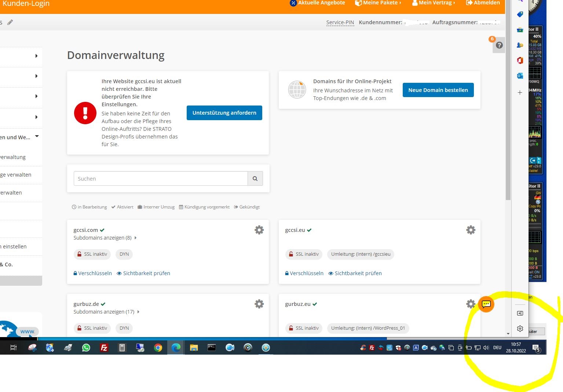Click the gccsi.com domain name
The width and height of the screenshot is (563, 392).
click(x=85, y=230)
